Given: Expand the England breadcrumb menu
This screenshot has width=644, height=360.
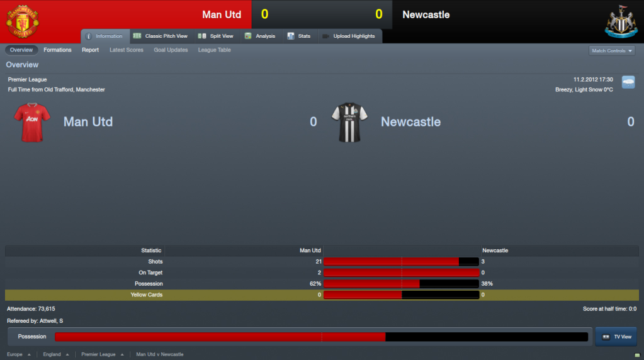Looking at the screenshot, I should [56, 354].
